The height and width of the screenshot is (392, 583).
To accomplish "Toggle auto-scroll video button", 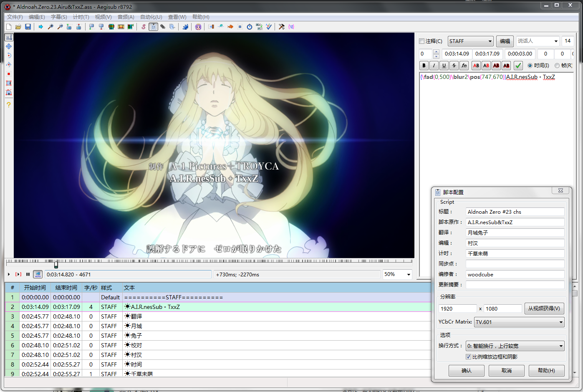I will click(38, 274).
